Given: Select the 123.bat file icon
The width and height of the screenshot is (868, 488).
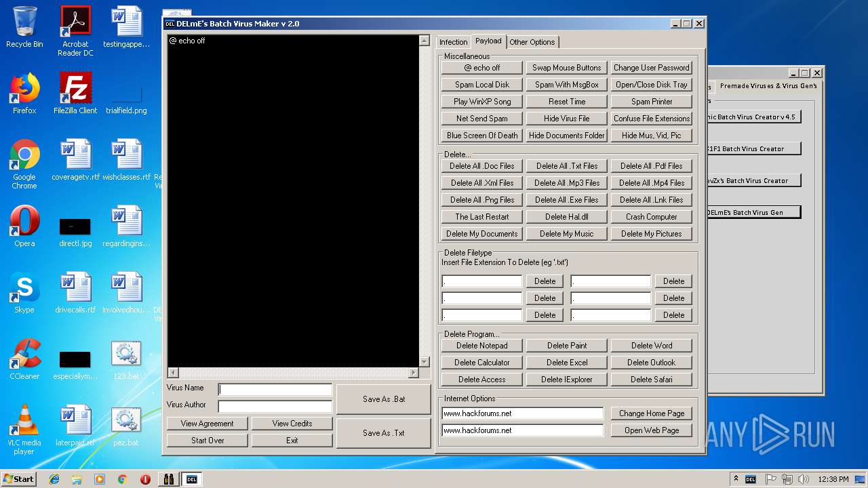Looking at the screenshot, I should (x=125, y=359).
